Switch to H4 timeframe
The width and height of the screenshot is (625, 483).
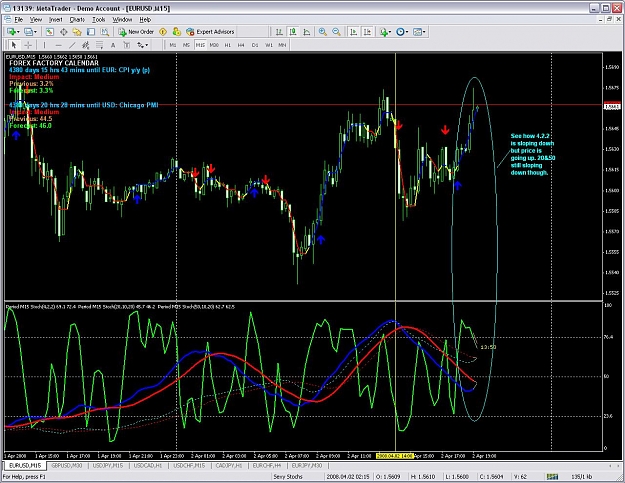pos(241,45)
